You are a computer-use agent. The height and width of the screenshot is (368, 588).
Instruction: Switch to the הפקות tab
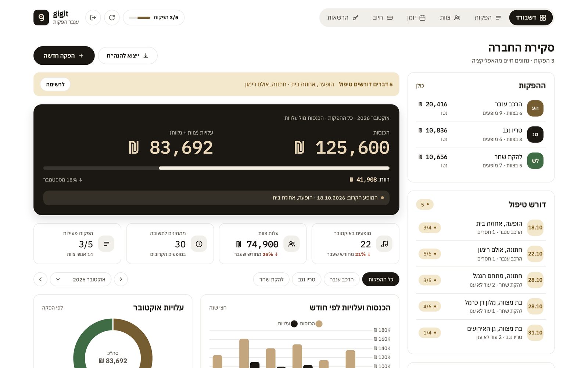(487, 18)
